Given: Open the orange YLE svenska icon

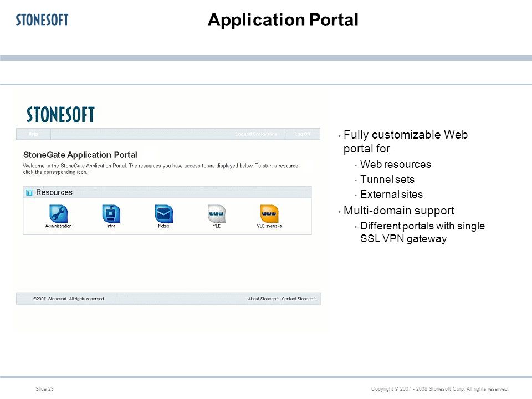Looking at the screenshot, I should 269,214.
